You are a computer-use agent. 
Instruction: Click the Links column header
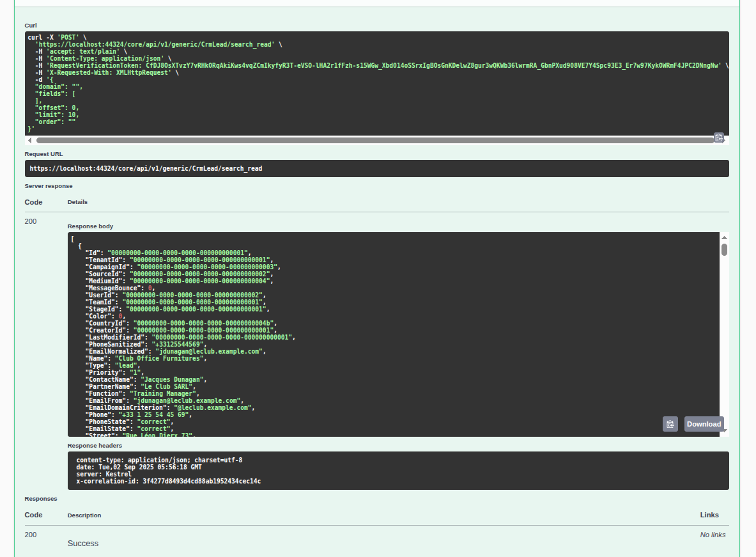pos(709,515)
